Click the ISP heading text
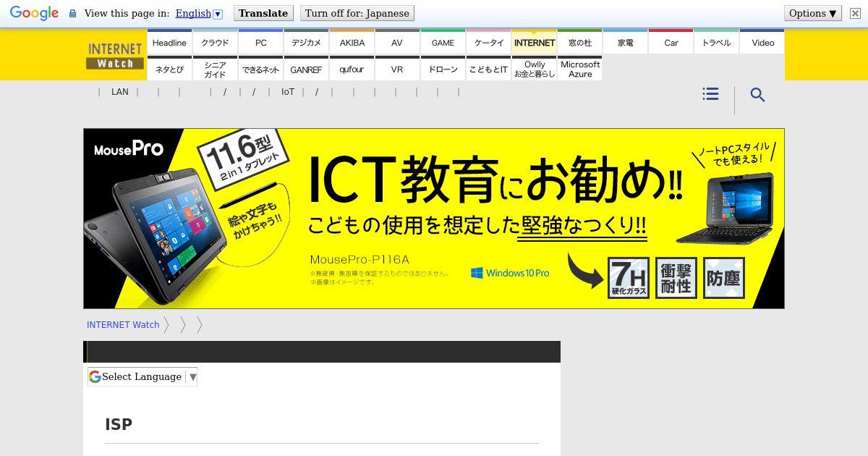The image size is (868, 456). (119, 424)
